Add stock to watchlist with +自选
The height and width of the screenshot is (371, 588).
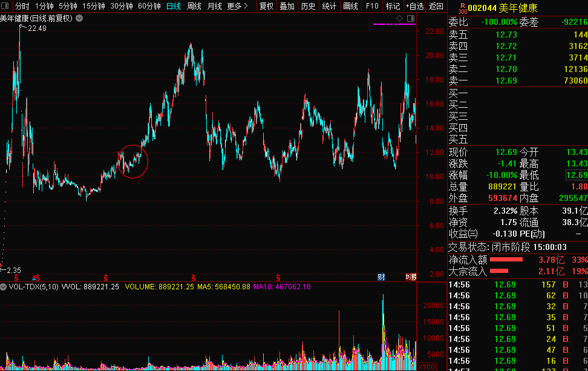414,7
